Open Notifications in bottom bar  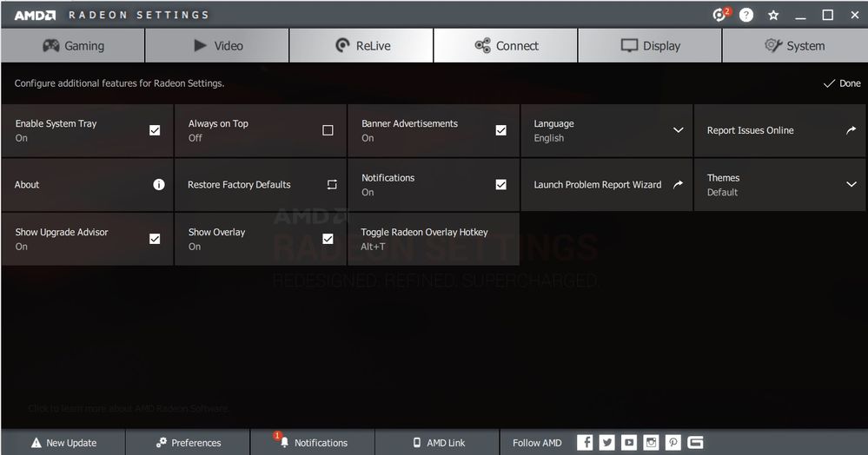click(313, 442)
